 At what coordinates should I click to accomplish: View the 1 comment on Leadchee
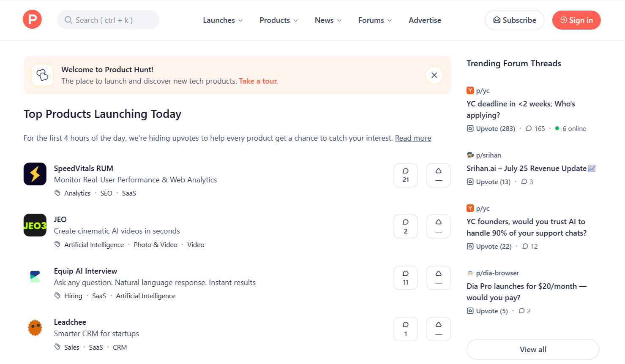(x=406, y=329)
